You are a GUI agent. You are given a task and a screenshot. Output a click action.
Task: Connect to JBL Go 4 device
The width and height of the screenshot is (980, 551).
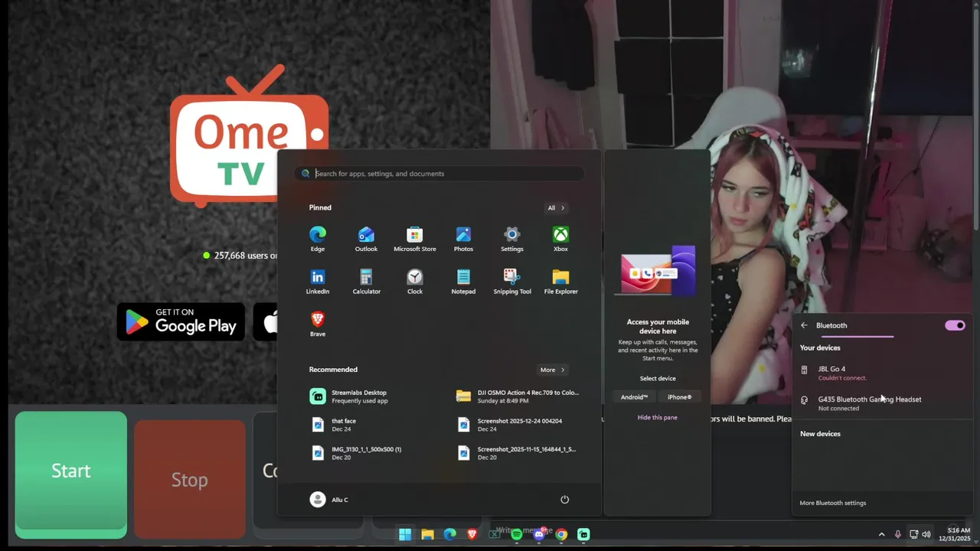pyautogui.click(x=882, y=373)
